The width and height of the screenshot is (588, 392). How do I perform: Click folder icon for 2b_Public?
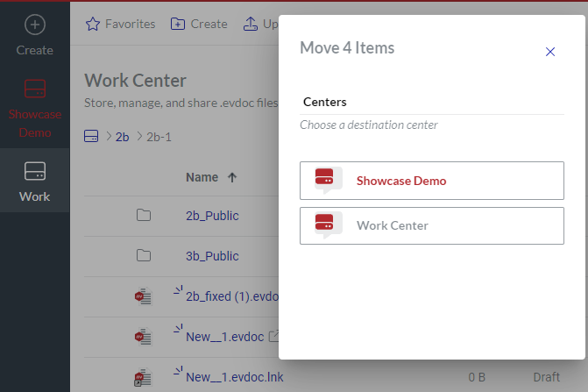pyautogui.click(x=144, y=216)
